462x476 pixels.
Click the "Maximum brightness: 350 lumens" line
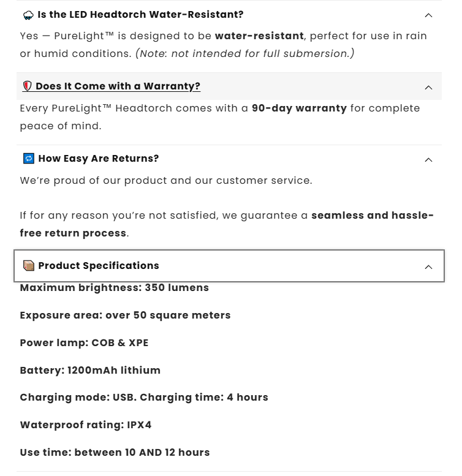pos(115,288)
